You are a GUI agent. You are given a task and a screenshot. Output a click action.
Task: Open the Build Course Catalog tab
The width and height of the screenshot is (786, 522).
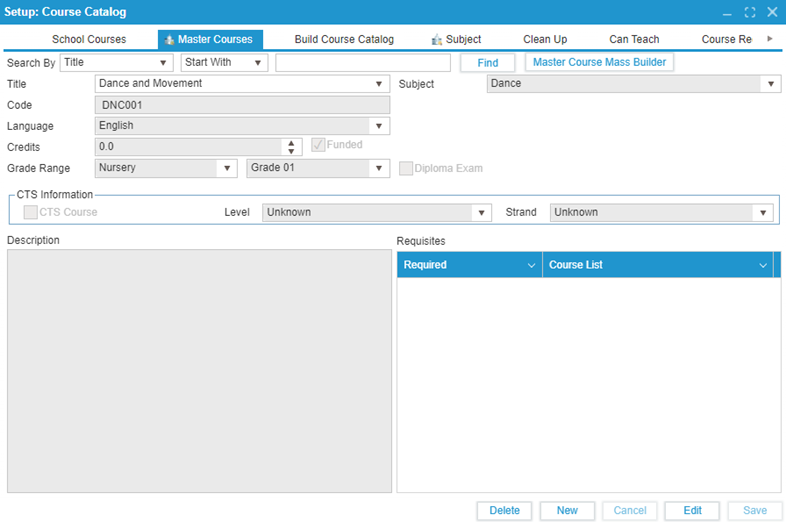point(344,40)
